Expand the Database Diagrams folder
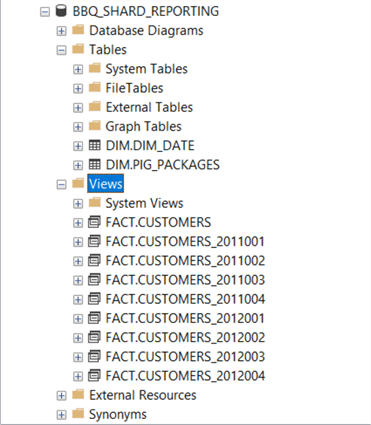 tap(61, 31)
